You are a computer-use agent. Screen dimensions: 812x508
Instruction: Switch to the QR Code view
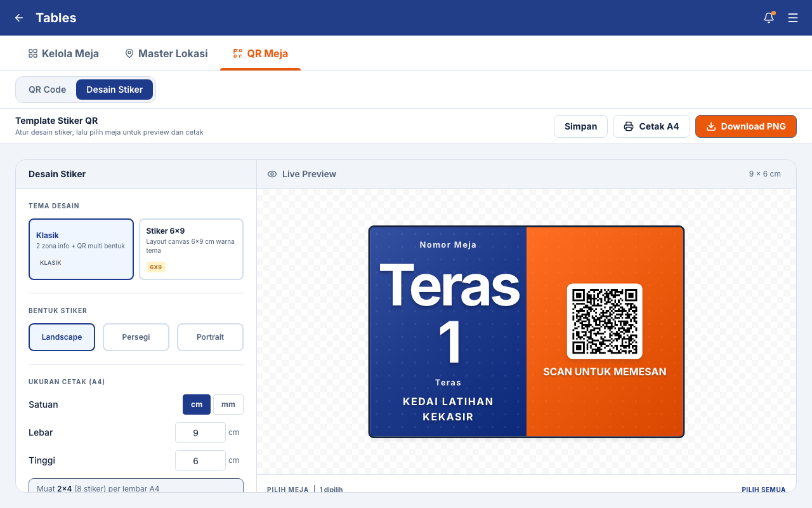tap(48, 90)
